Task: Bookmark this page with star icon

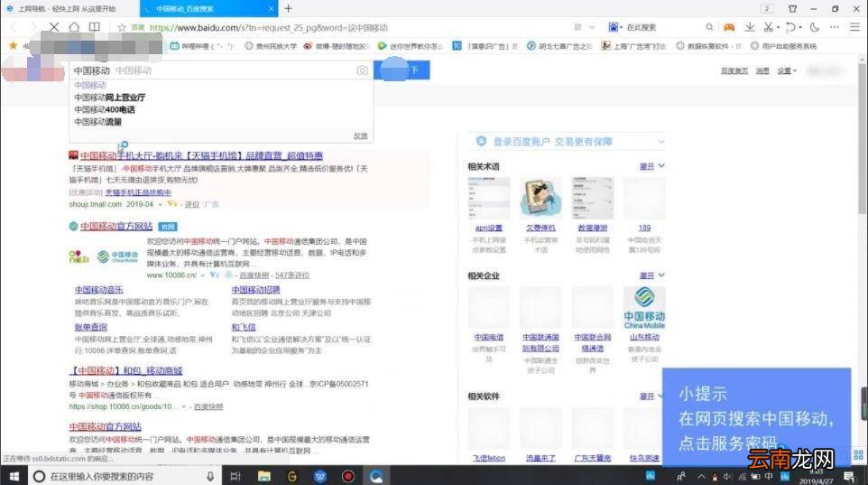Action: [122, 27]
